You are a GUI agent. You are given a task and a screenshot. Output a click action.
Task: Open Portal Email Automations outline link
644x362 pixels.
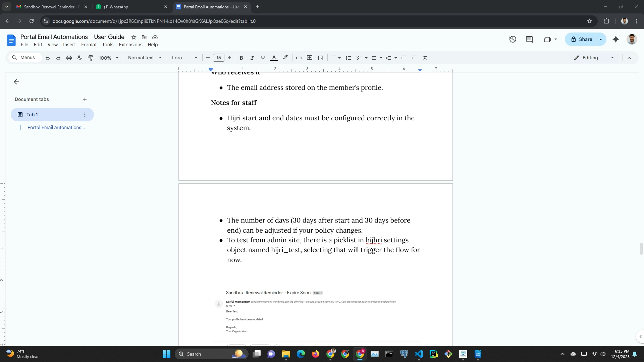tap(56, 127)
